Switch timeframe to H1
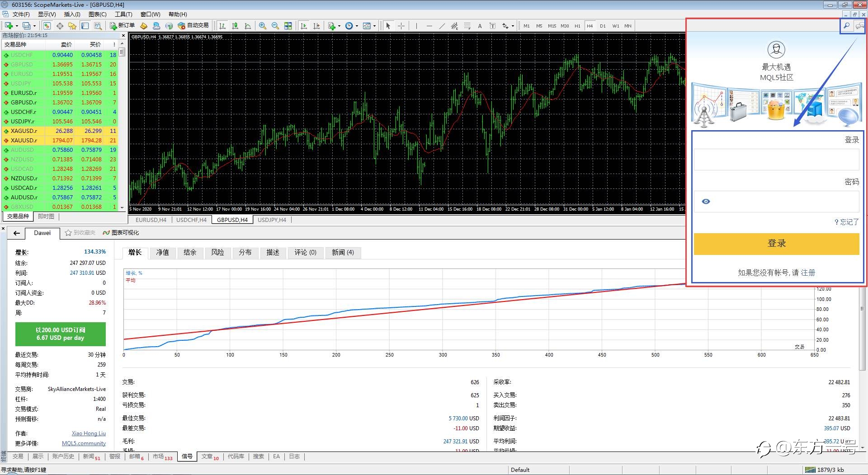868x475 pixels. (577, 26)
